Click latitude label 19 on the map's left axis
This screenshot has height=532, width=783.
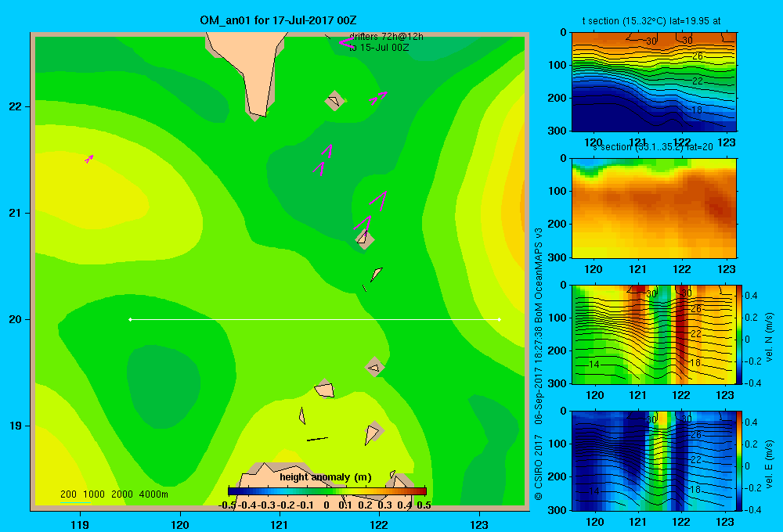pyautogui.click(x=15, y=426)
